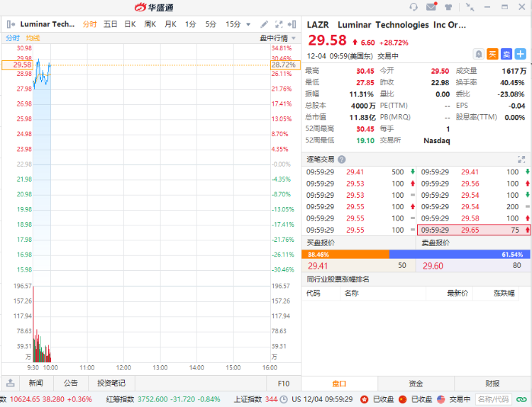Screen dimensions: 532x407
Task: Expand chart to fullscreen icon
Action: tap(279, 24)
